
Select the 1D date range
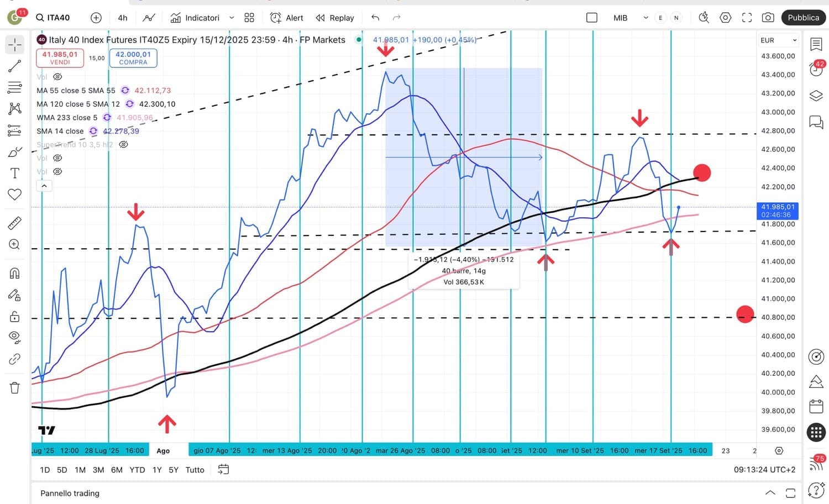click(45, 470)
